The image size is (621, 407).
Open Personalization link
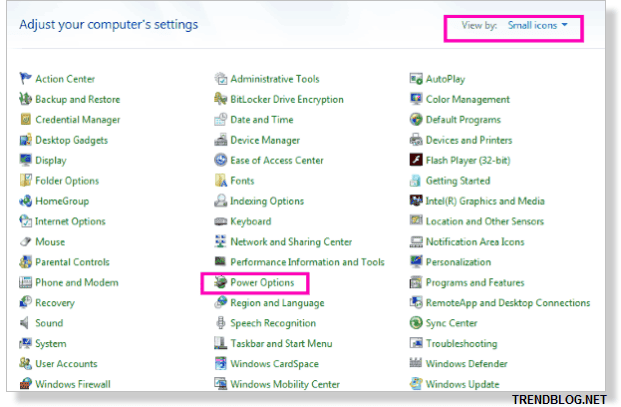[x=458, y=262]
